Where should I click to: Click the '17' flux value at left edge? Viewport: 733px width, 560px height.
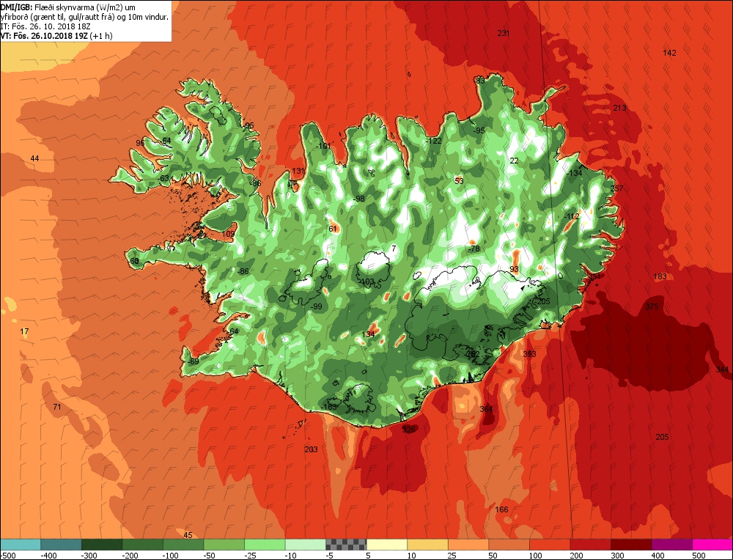(x=24, y=331)
